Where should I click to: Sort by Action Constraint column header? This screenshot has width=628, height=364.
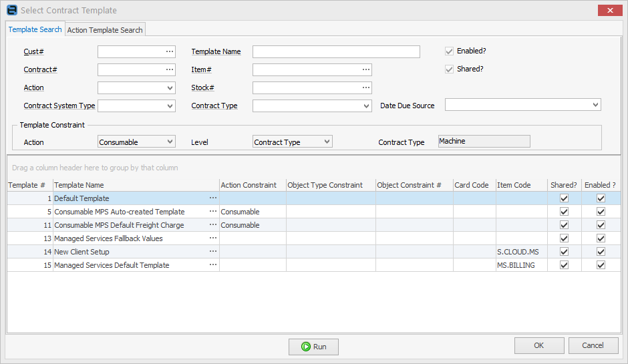coord(253,185)
